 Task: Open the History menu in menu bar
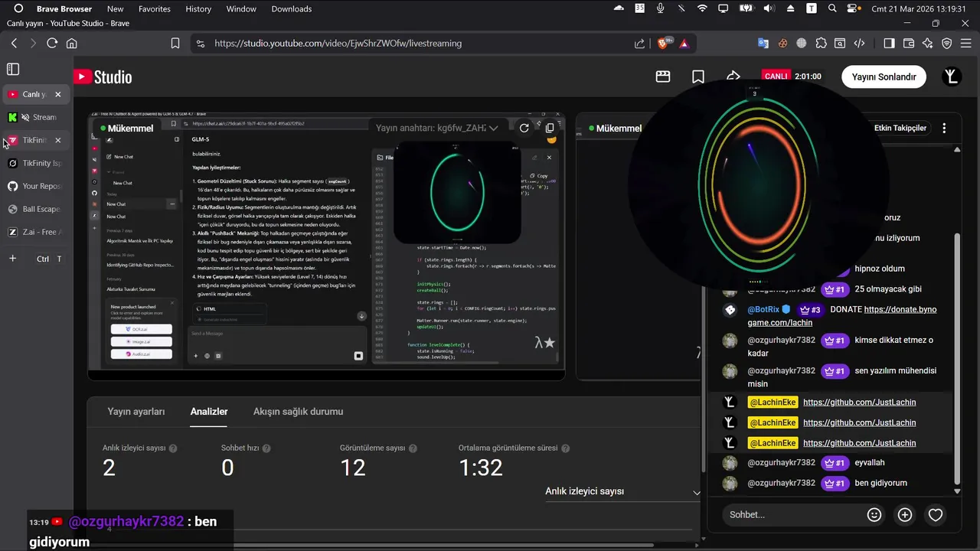(x=198, y=9)
